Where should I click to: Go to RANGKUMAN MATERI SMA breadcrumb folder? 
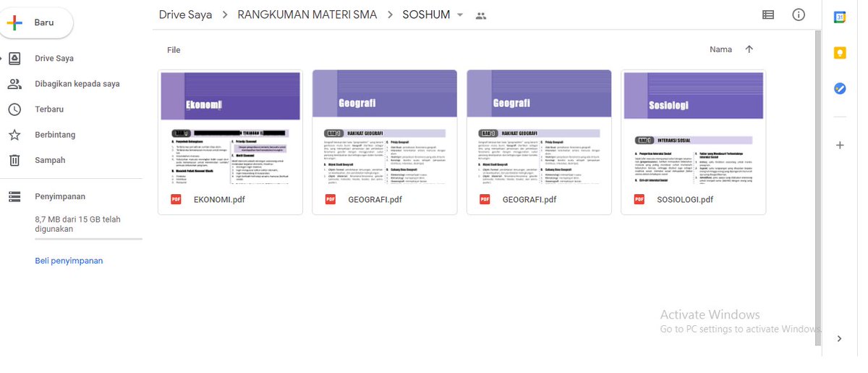pyautogui.click(x=307, y=14)
